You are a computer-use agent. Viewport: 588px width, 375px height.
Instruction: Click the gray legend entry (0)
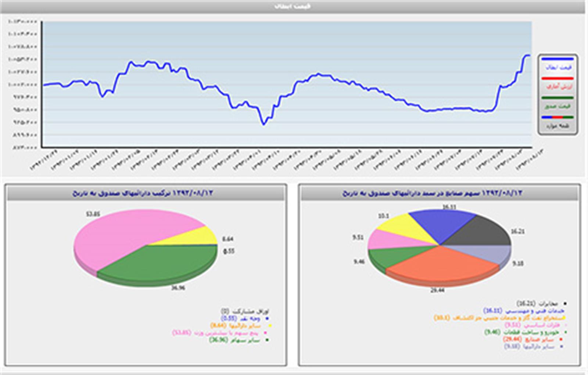click(x=245, y=311)
